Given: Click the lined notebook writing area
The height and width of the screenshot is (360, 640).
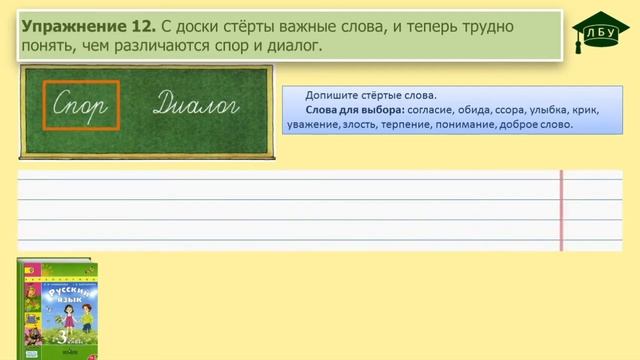Looking at the screenshot, I should pos(320,210).
